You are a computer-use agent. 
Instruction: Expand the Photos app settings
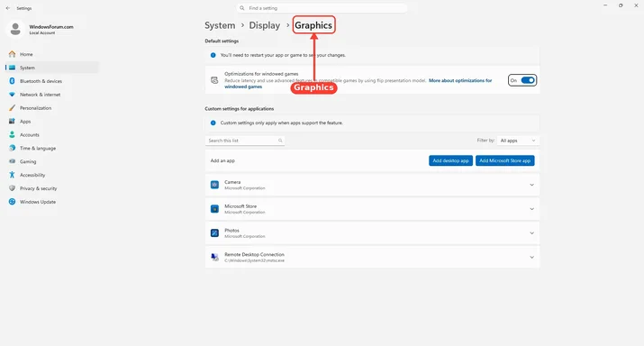(531, 233)
